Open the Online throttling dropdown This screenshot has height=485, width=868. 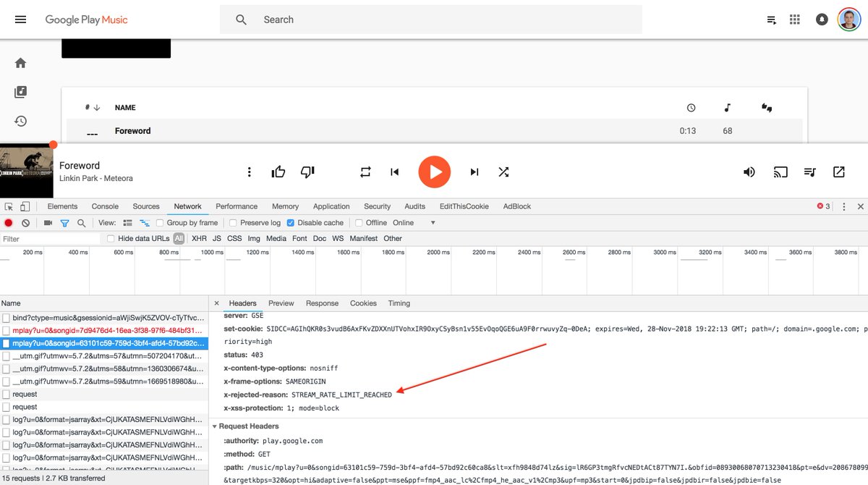(x=414, y=223)
